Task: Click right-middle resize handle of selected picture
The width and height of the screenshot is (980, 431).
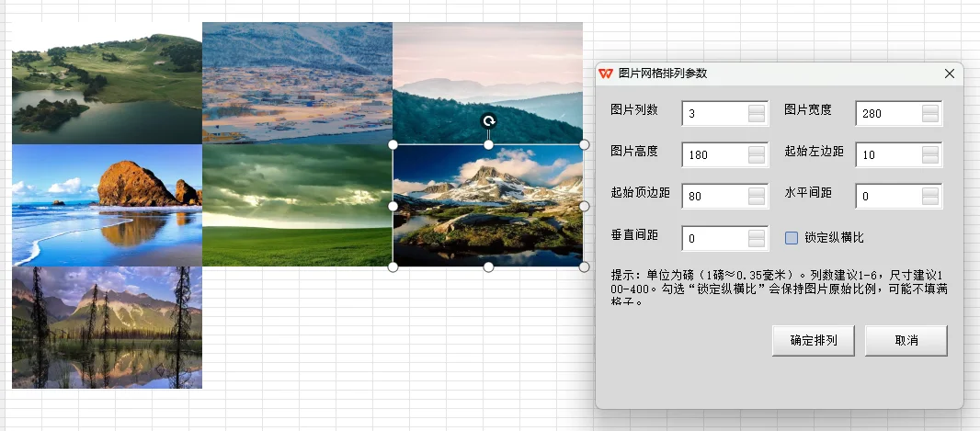Action: [x=585, y=206]
